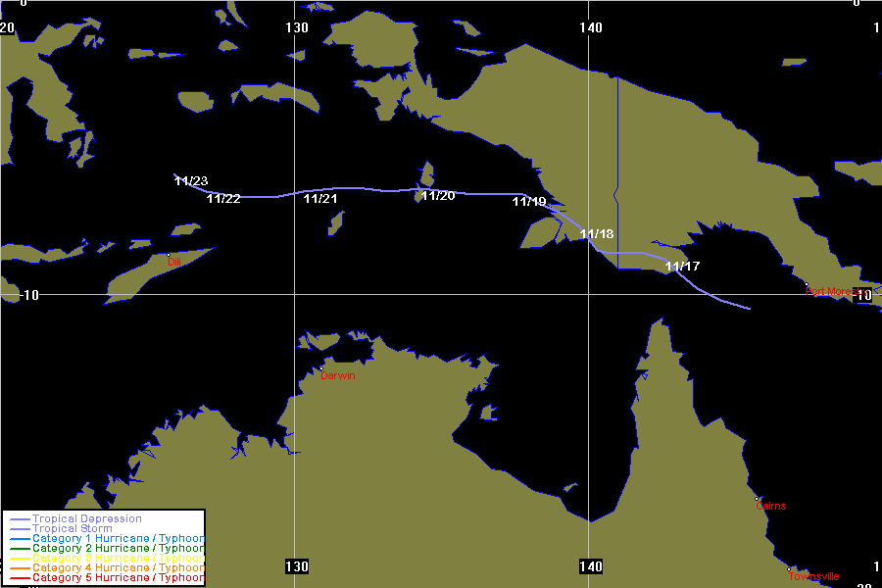Select Tropical Depression in the legend
Screen dimensions: 882x588
point(86,518)
